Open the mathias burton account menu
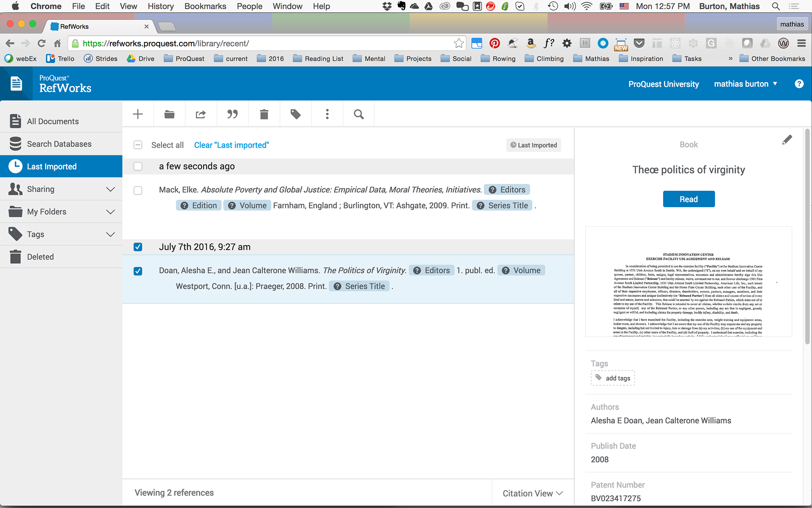This screenshot has width=812, height=508. pos(745,84)
